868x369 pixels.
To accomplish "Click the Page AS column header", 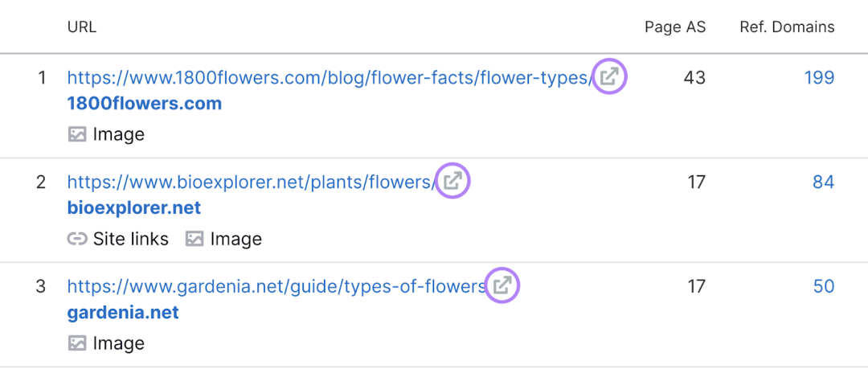I will 675,27.
